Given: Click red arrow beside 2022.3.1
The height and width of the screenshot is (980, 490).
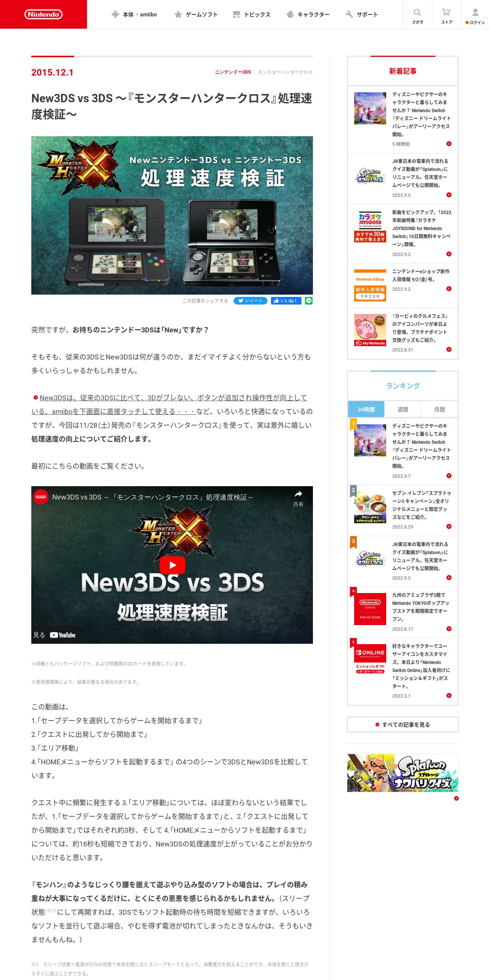Looking at the screenshot, I should [x=449, y=696].
